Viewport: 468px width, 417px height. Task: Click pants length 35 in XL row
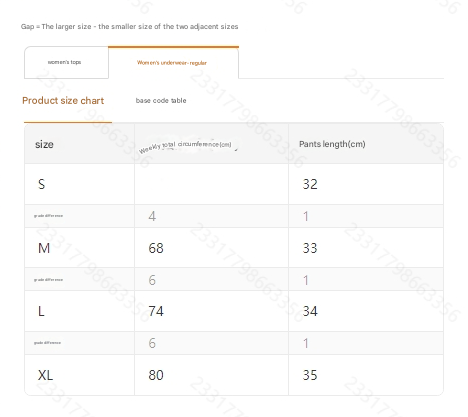pyautogui.click(x=310, y=375)
